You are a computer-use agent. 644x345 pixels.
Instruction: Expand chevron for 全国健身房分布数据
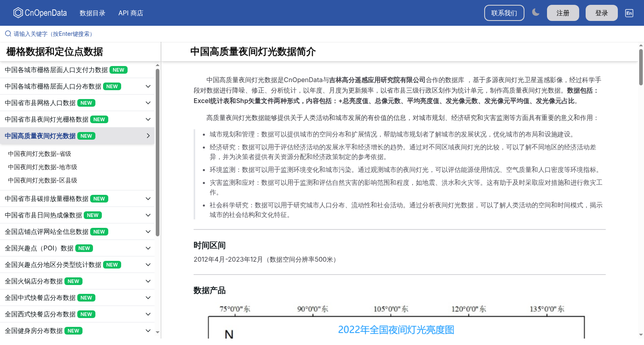(148, 331)
